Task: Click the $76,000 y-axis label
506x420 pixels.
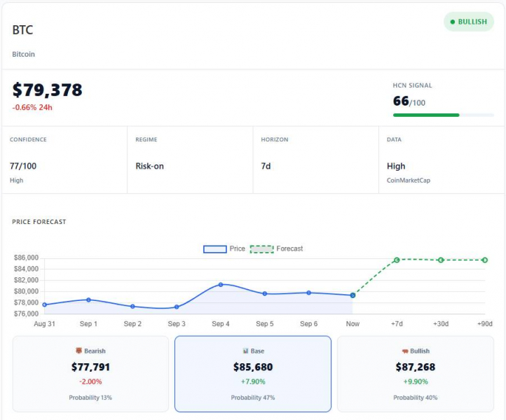Action: point(26,314)
